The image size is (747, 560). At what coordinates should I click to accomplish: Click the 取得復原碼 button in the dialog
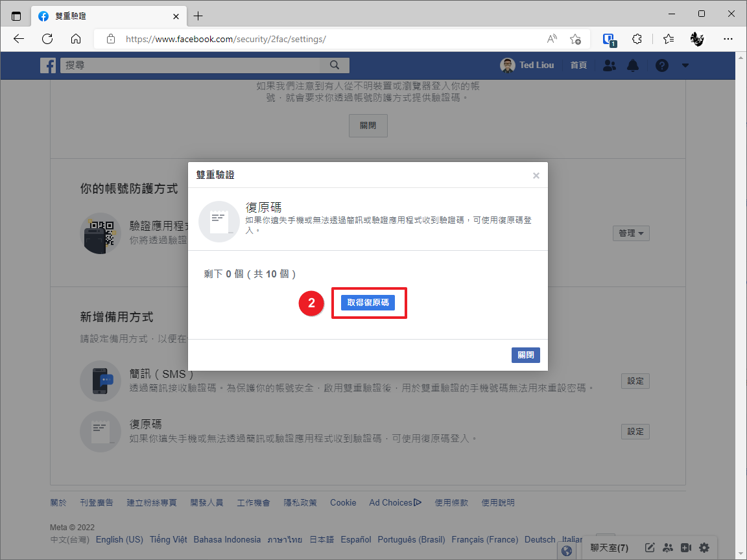coord(368,303)
